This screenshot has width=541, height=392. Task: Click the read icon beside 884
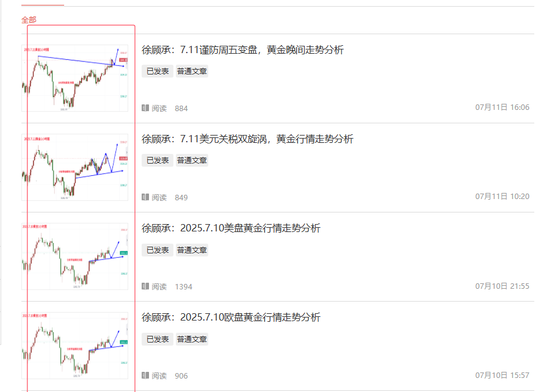145,108
